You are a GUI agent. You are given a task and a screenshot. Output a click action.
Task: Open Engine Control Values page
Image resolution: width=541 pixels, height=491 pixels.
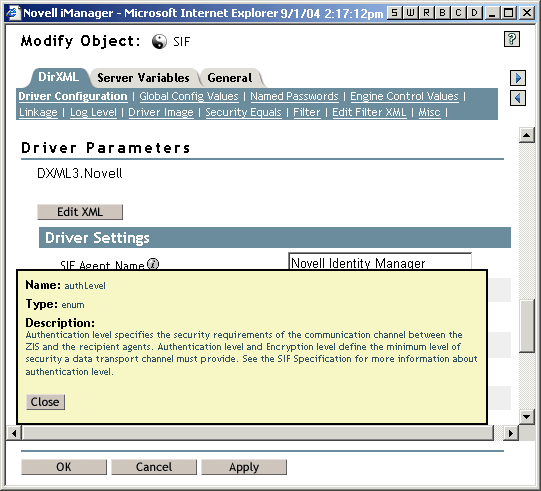pyautogui.click(x=404, y=96)
